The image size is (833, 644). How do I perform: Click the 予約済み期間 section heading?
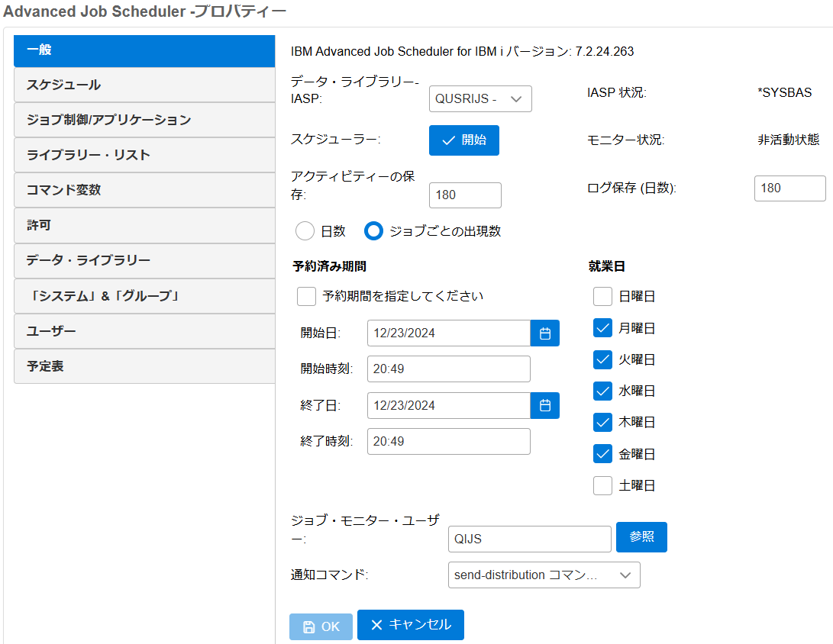click(329, 266)
